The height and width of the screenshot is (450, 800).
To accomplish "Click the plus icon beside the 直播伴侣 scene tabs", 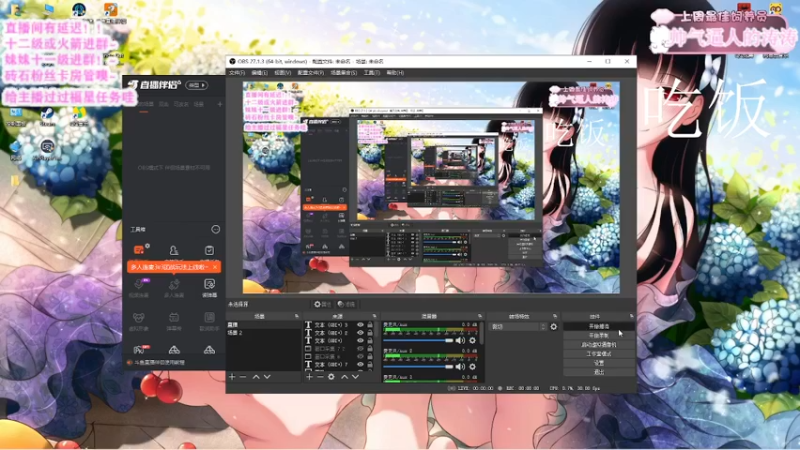I will click(220, 104).
